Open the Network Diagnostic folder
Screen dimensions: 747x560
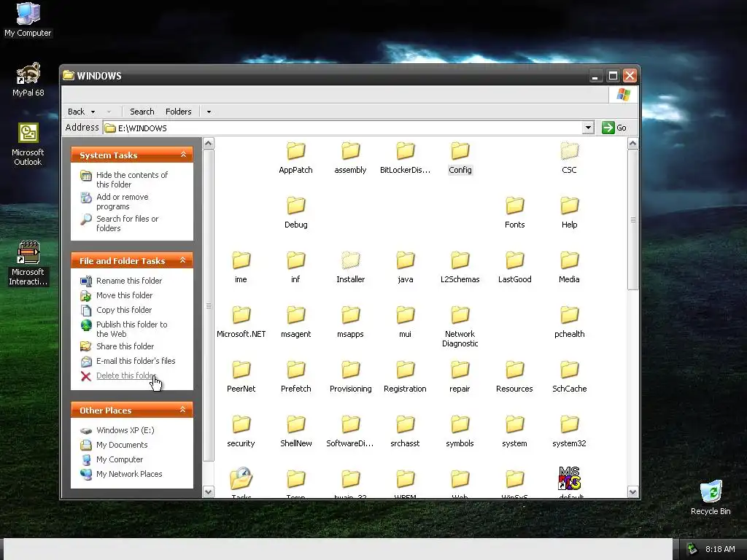pyautogui.click(x=460, y=327)
